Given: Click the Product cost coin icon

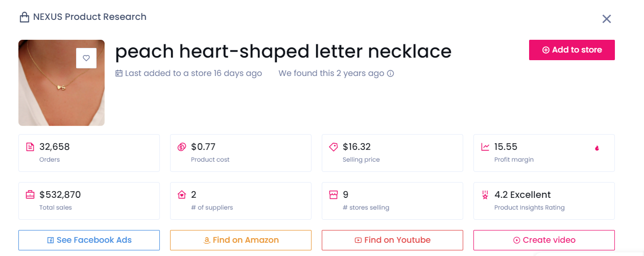Looking at the screenshot, I should (182, 147).
